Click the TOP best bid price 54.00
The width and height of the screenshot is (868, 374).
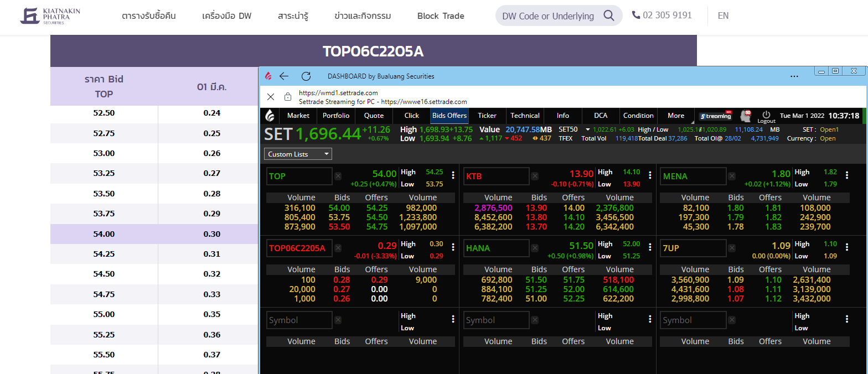(x=339, y=207)
